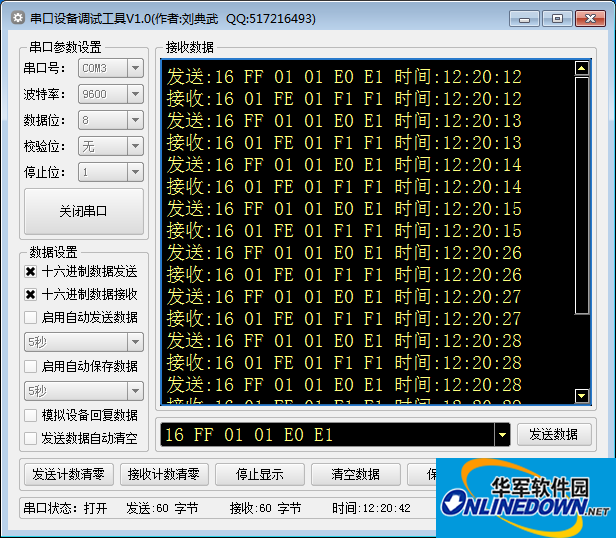Viewport: 616px width, 538px height.
Task: Enable 启用自动发送数据 checkbox
Action: click(x=31, y=317)
